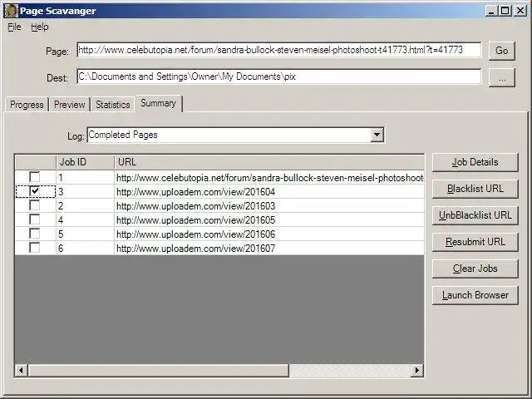The height and width of the screenshot is (399, 532).
Task: Close the Page Scavanger window
Action: [x=520, y=11]
